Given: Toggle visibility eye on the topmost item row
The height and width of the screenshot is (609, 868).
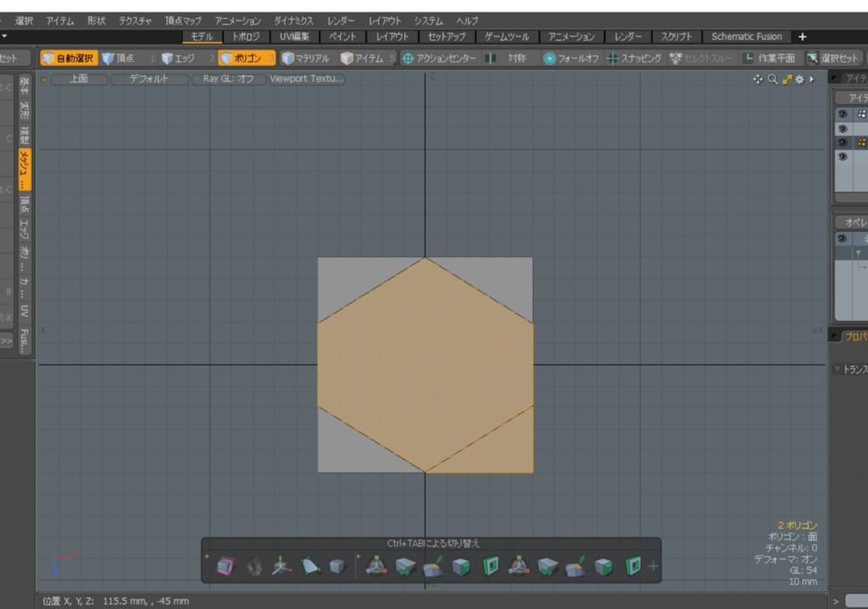Looking at the screenshot, I should pos(843,114).
